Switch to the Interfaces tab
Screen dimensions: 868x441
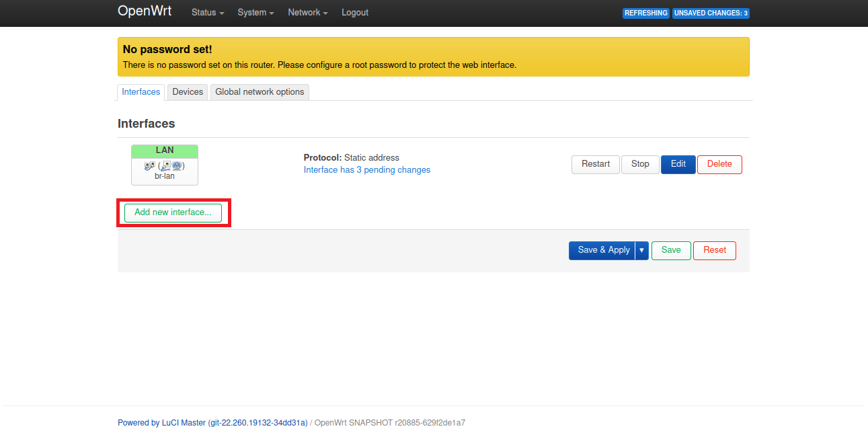pos(141,92)
